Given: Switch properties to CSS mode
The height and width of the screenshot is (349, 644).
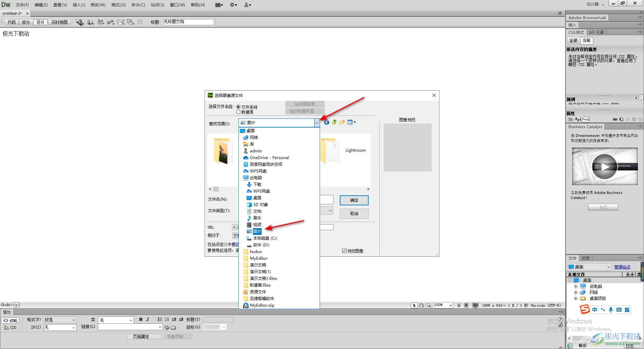Looking at the screenshot, I should tap(10, 328).
